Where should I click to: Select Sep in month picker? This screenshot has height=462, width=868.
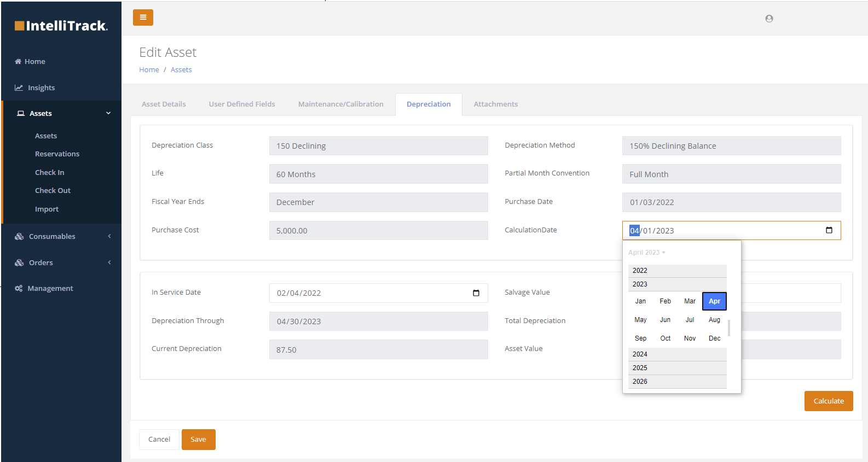[640, 338]
